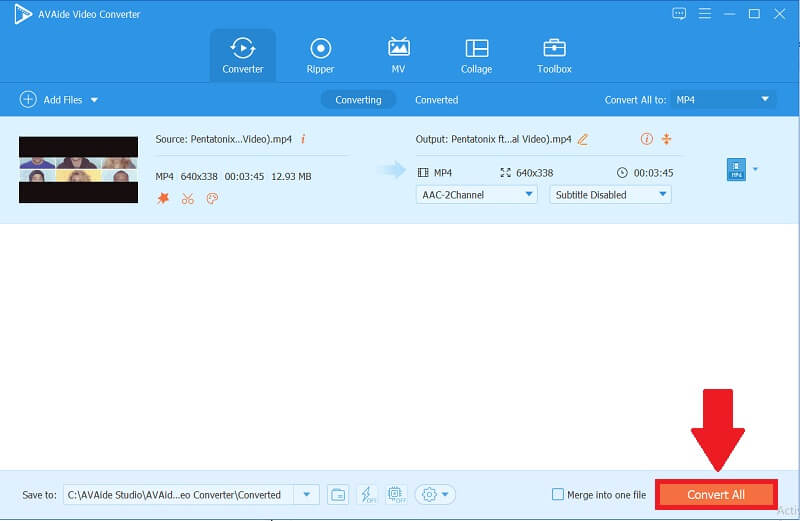Viewport: 800px width, 521px height.
Task: Click the Convert All button
Action: [x=716, y=494]
